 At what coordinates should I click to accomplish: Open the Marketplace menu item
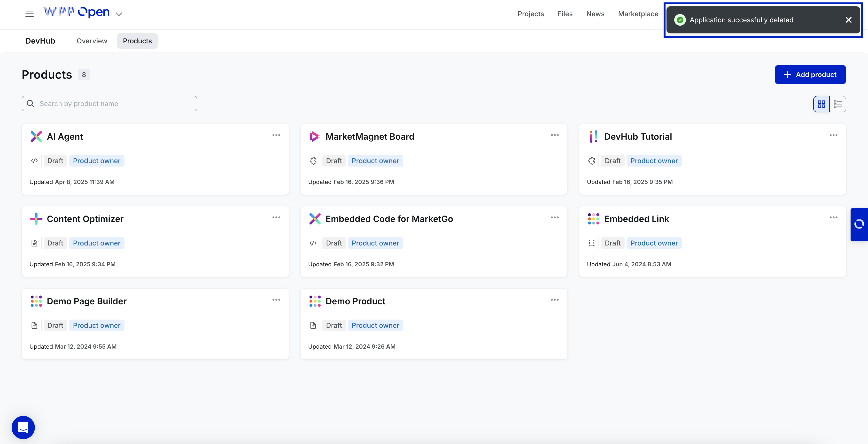[638, 14]
